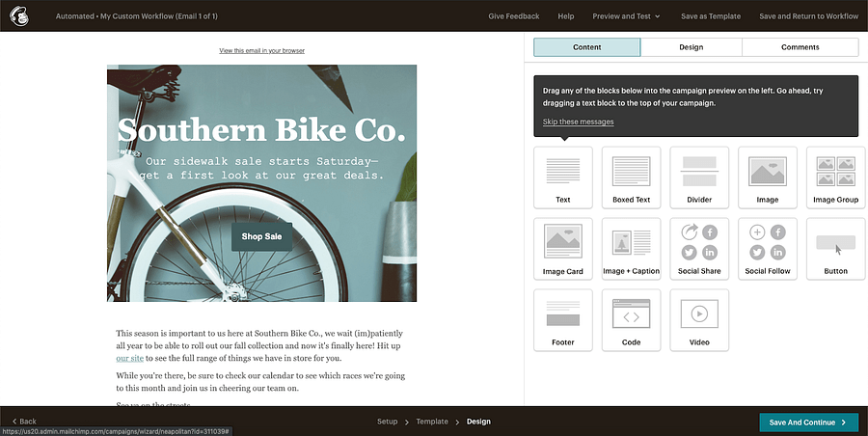868x436 pixels.
Task: Go to the Template step in breadcrumb
Action: 432,422
